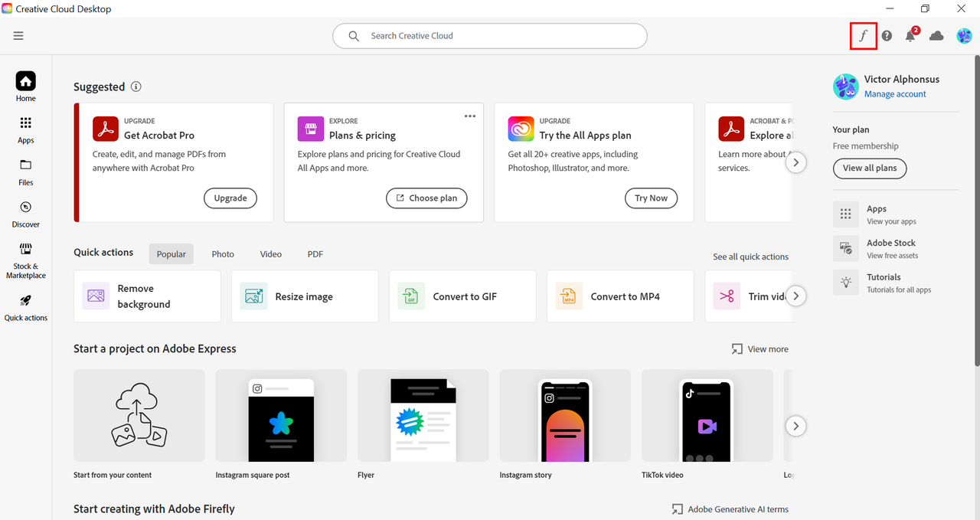
Task: Open the Apps section in the sidebar
Action: click(25, 130)
